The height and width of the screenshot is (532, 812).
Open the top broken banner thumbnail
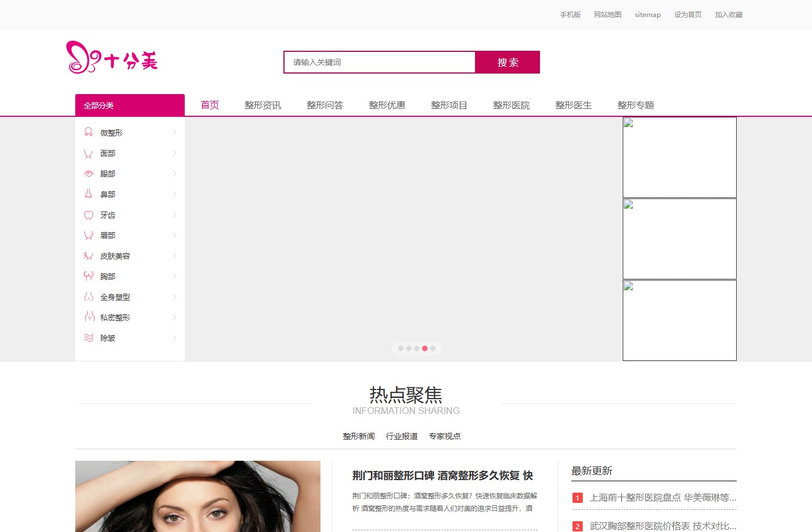(x=680, y=157)
